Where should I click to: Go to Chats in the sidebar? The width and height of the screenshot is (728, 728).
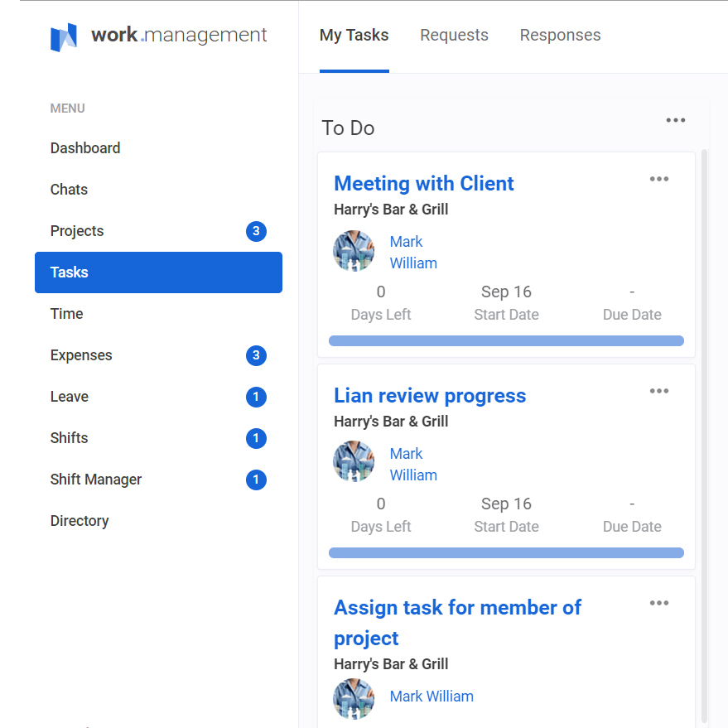click(x=69, y=190)
